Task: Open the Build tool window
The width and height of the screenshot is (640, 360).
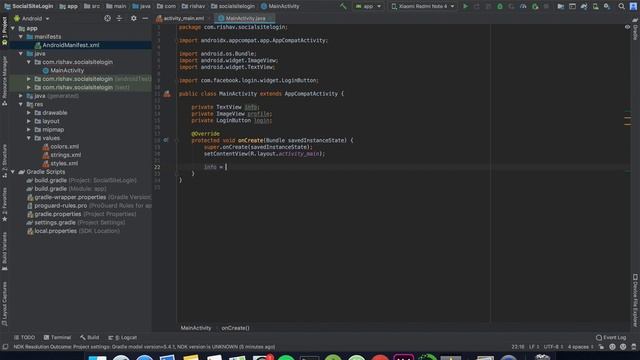Action: coord(89,338)
